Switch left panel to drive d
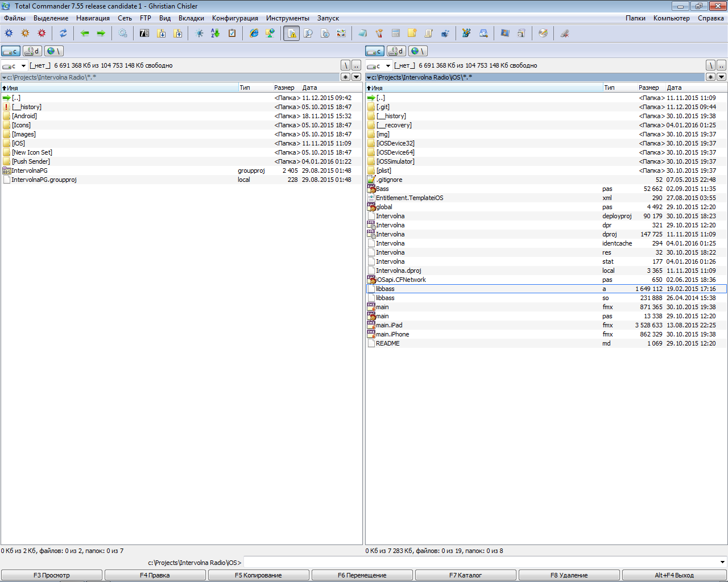This screenshot has height=582, width=728. point(32,51)
